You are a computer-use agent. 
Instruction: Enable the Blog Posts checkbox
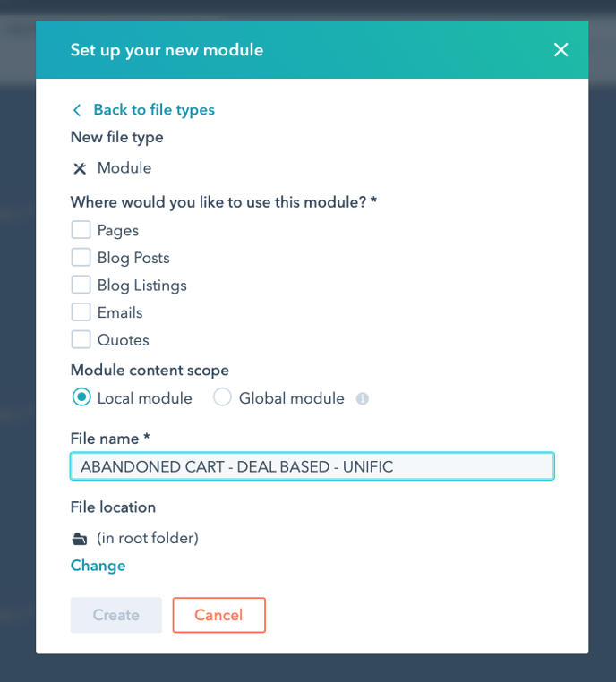pos(81,257)
